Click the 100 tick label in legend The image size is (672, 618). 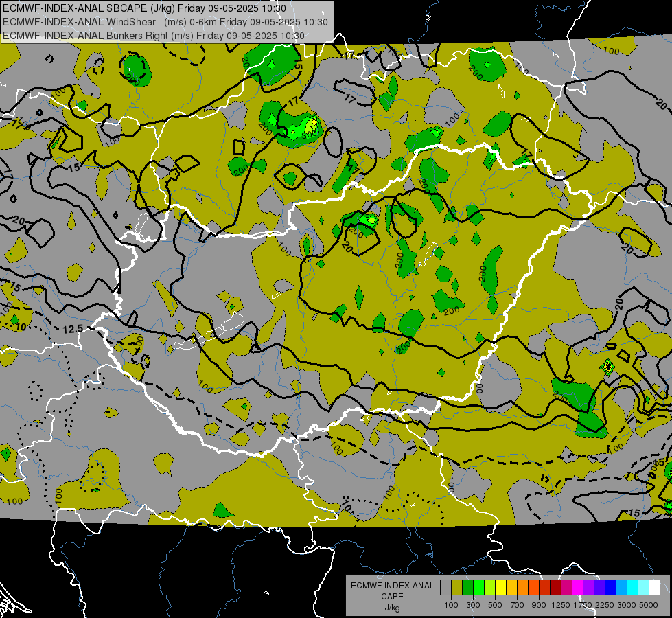click(451, 605)
